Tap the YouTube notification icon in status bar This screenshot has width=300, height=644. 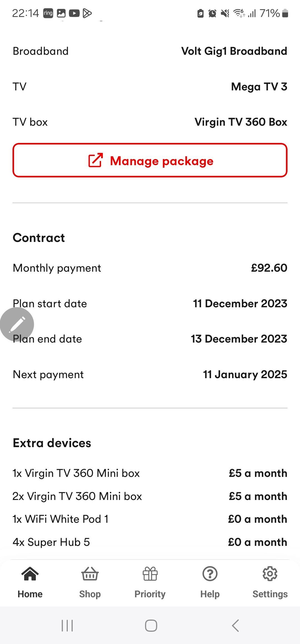74,13
